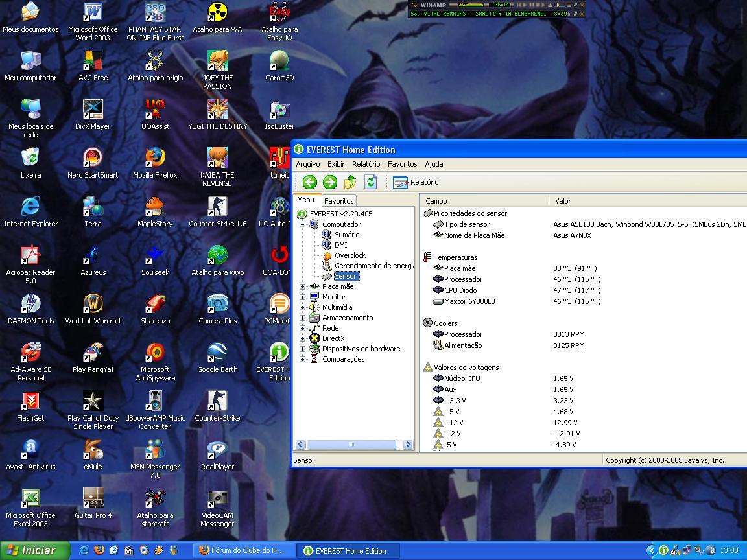747x560 pixels.
Task: Click the EVEREST Home Edition taskbar button
Action: click(348, 550)
